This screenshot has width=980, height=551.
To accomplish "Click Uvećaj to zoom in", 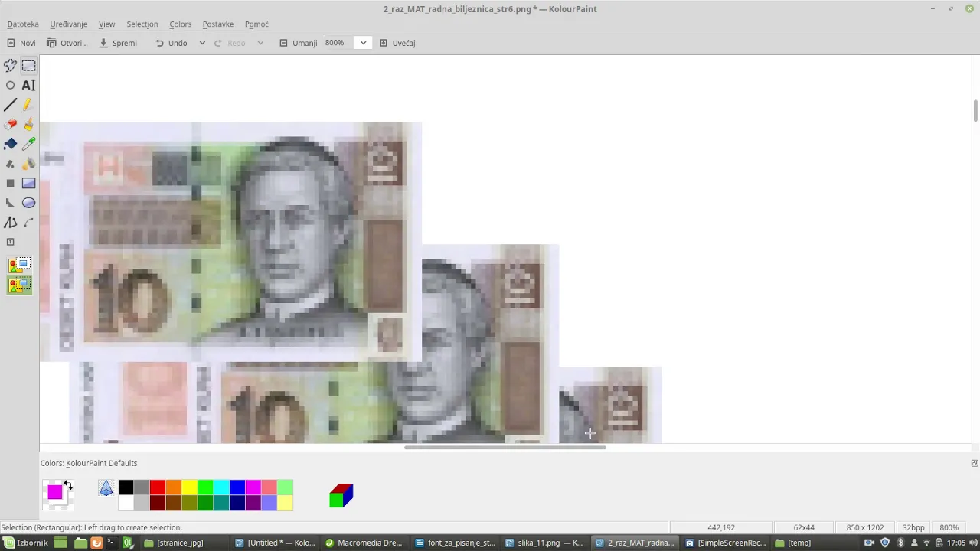I will coord(397,43).
